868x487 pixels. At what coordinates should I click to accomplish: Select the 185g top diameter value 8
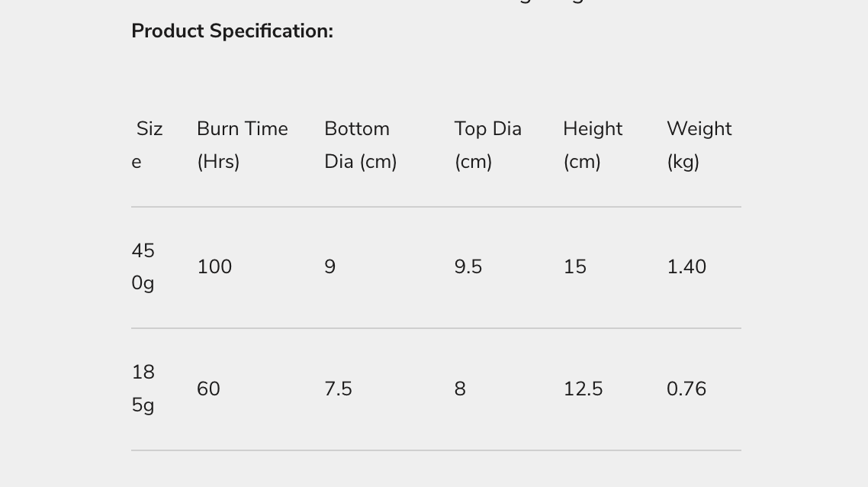460,389
